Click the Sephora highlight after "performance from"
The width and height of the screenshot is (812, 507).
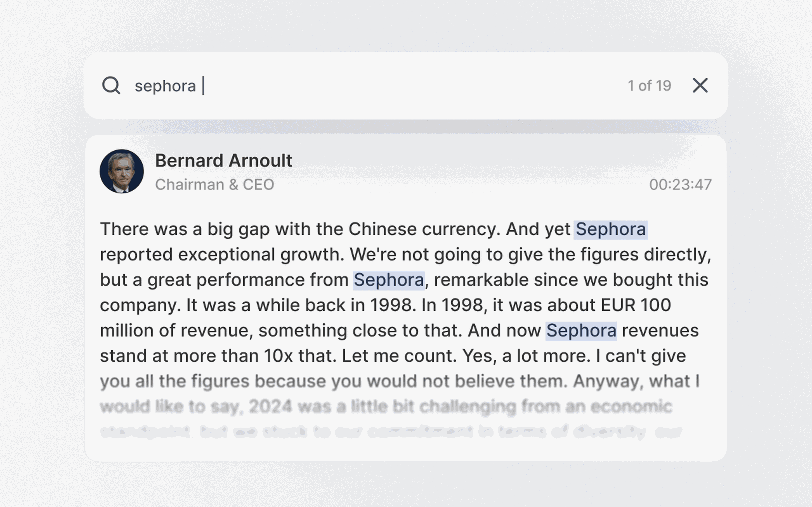388,280
